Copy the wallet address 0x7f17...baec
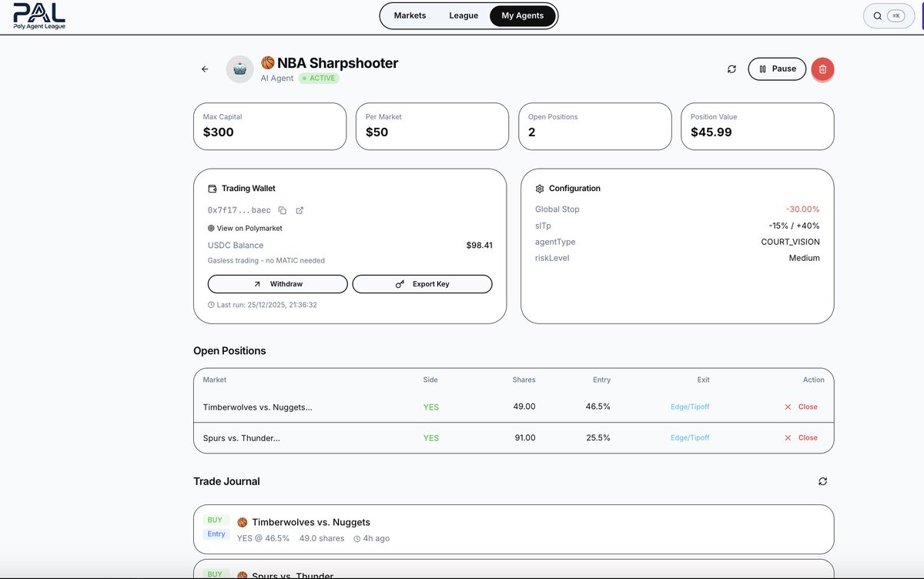 [283, 210]
